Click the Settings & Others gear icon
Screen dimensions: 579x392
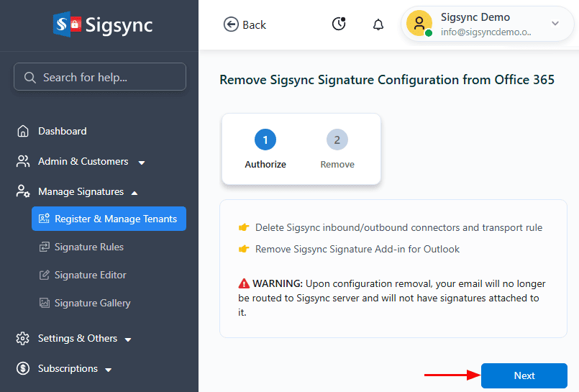point(24,338)
